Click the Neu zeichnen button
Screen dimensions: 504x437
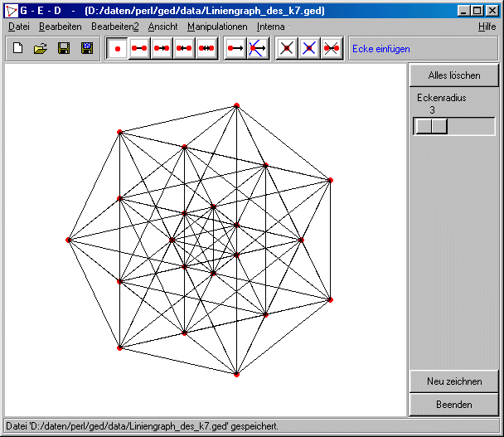point(454,381)
